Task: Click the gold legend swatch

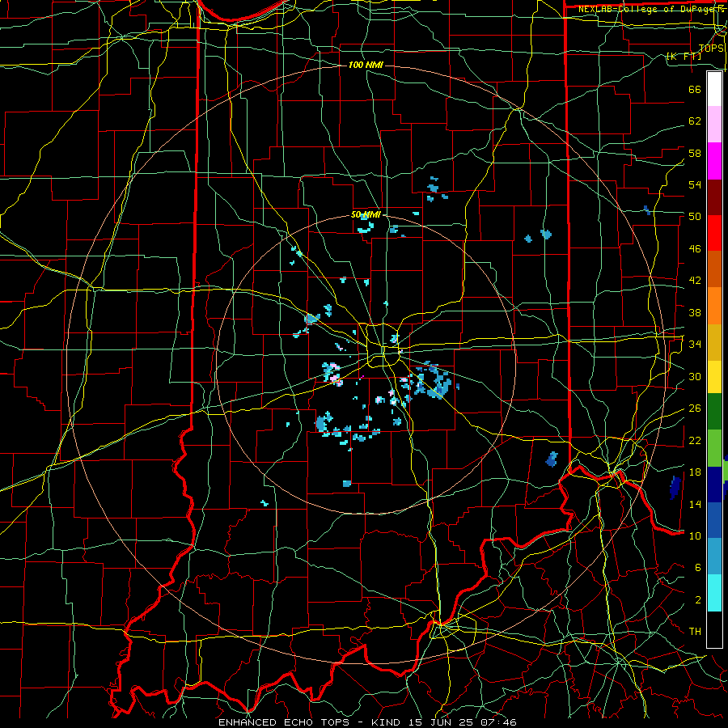Action: [714, 342]
